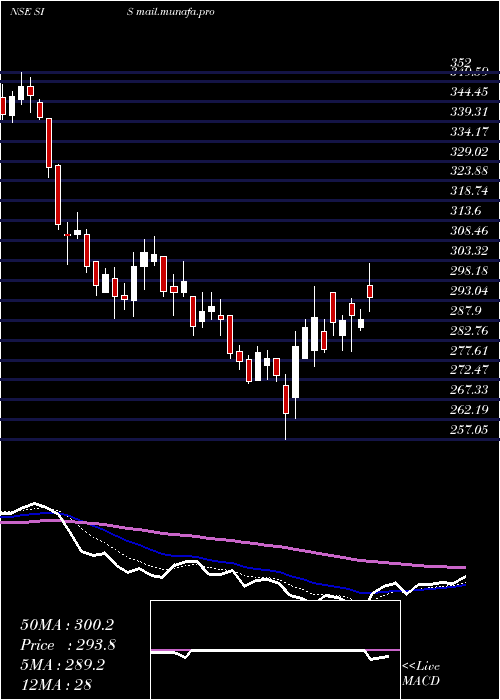Click the 303.32 price level label

469,251
